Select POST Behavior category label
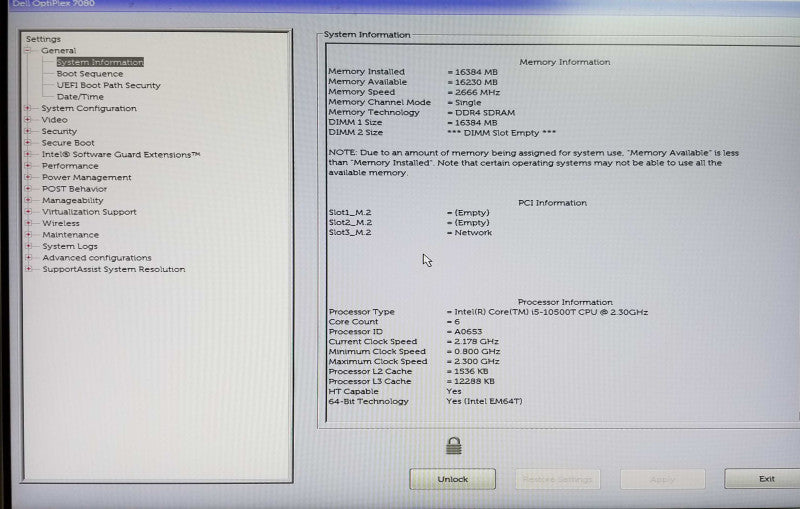Screen dimensions: 800x509 [74, 189]
